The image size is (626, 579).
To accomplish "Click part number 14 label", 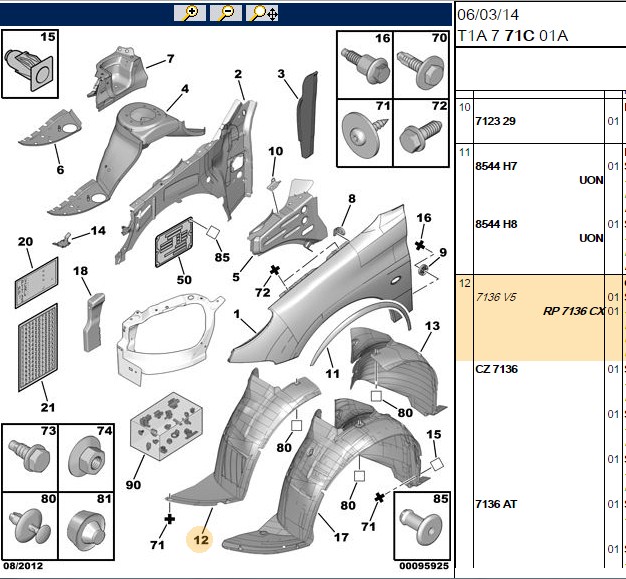I will point(98,231).
